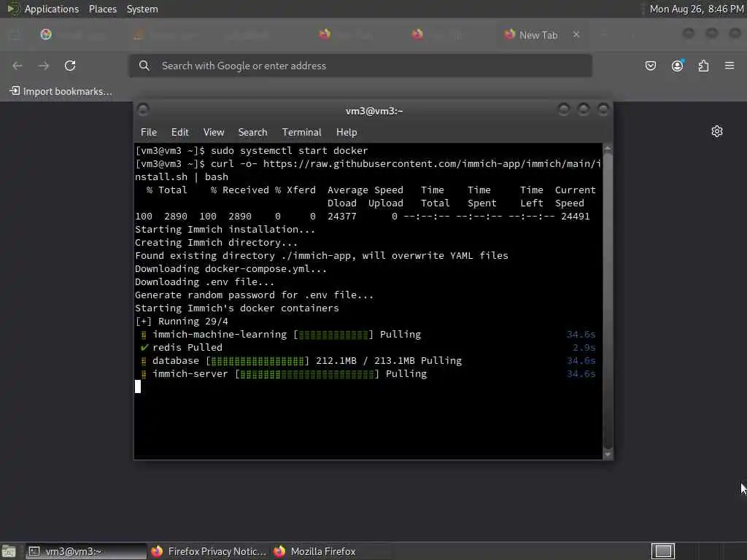Click the immich-machine-learning progress bar
Image resolution: width=747 pixels, height=560 pixels.
coord(333,335)
